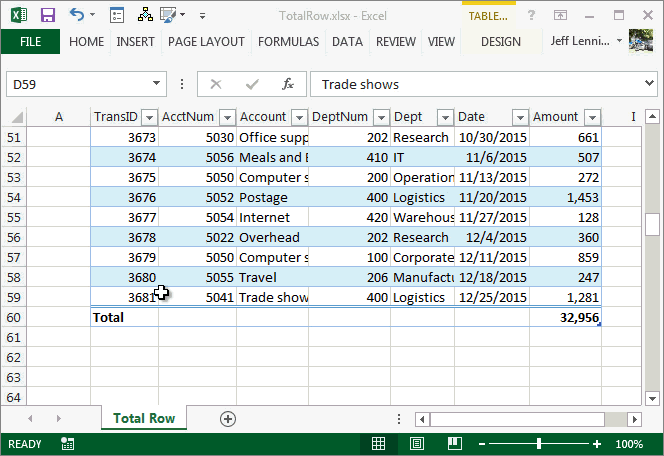Undo the last action
664x456 pixels.
click(x=77, y=15)
